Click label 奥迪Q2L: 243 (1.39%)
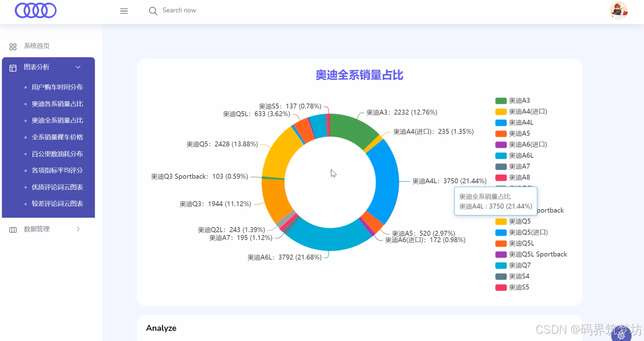Viewport: 644px width, 341px height. [231, 230]
